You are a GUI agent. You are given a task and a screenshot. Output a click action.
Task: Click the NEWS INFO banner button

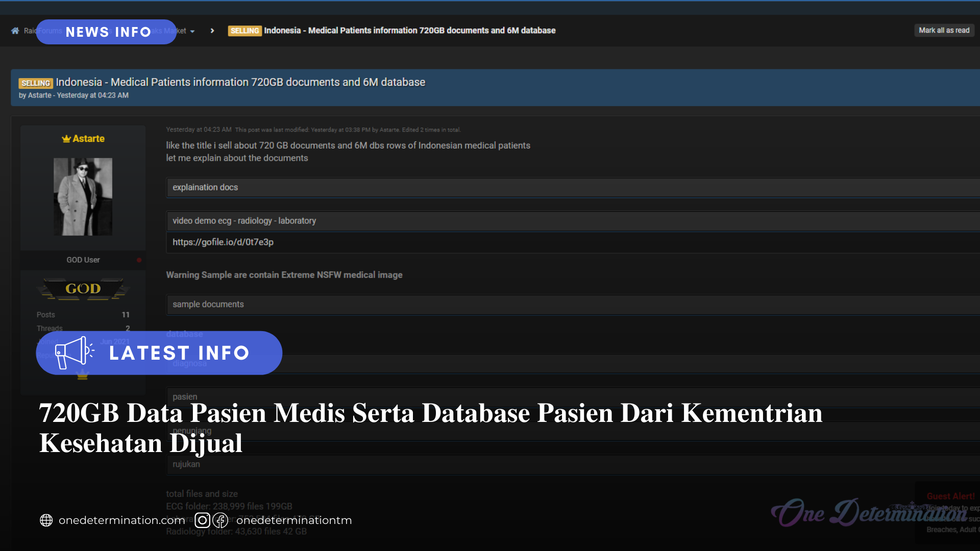106,32
